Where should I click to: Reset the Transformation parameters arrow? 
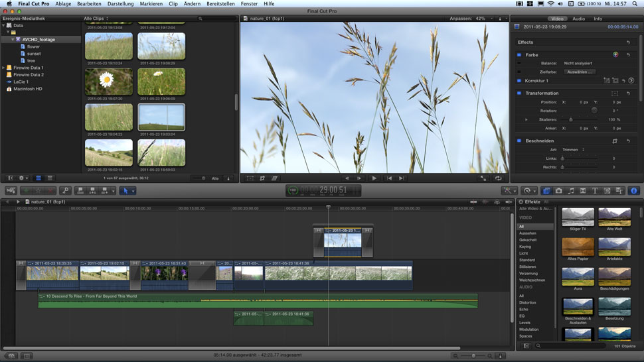click(628, 93)
